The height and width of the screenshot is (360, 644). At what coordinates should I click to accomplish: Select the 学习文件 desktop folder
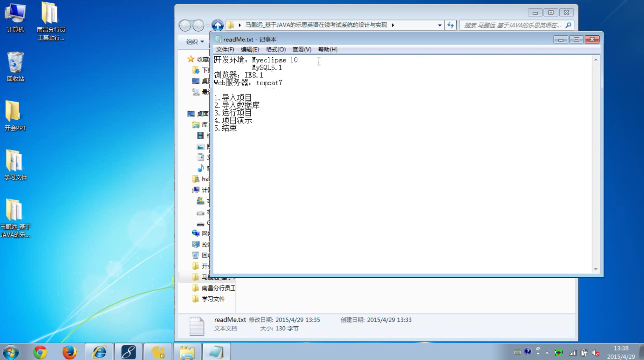point(15,165)
